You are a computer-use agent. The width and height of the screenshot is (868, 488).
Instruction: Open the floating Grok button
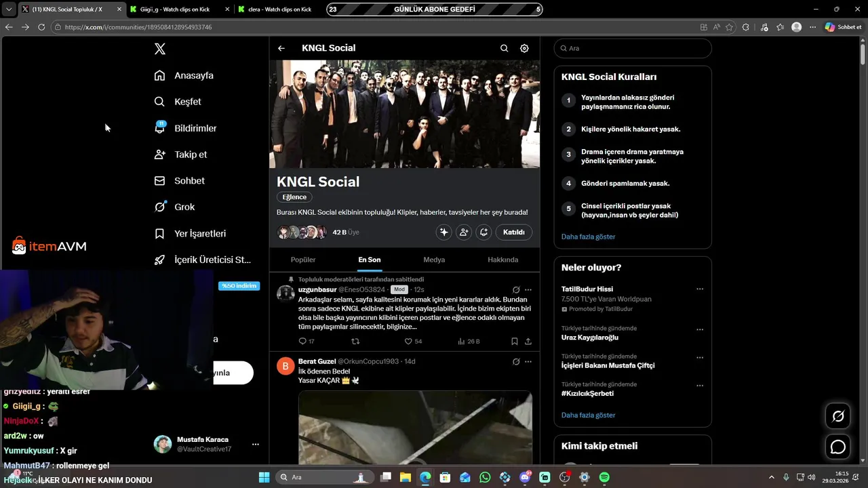[838, 416]
